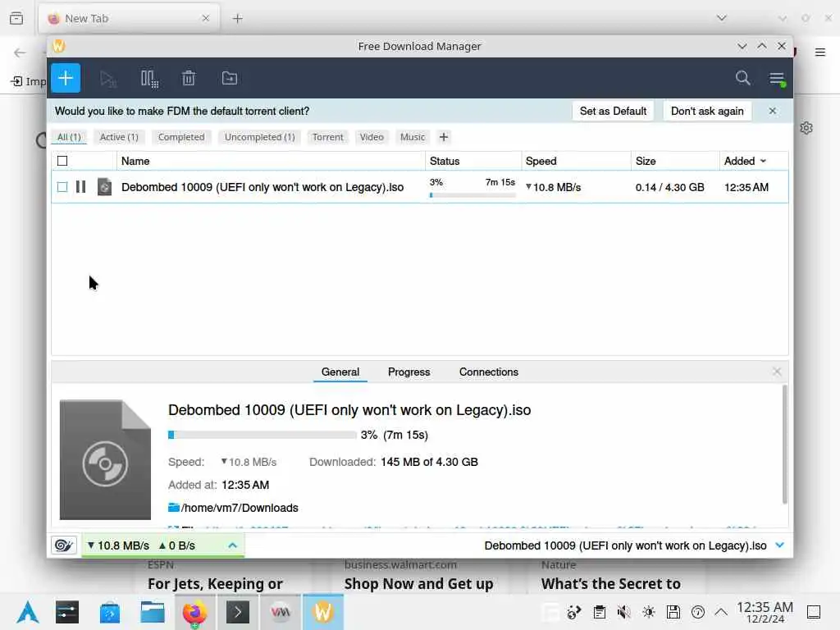Dismiss the default torrent client banner

773,111
